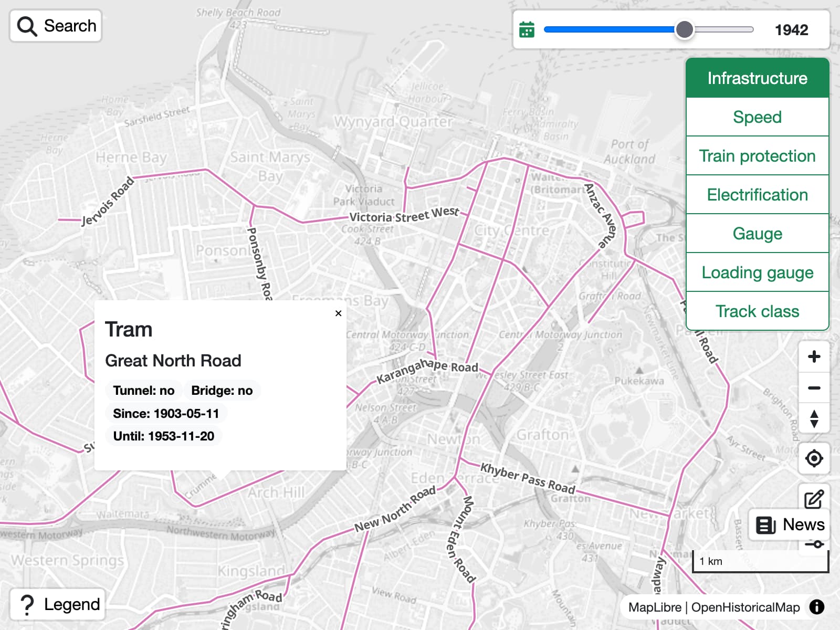Viewport: 840px width, 630px height.
Task: Open the Legend panel
Action: coord(58,604)
